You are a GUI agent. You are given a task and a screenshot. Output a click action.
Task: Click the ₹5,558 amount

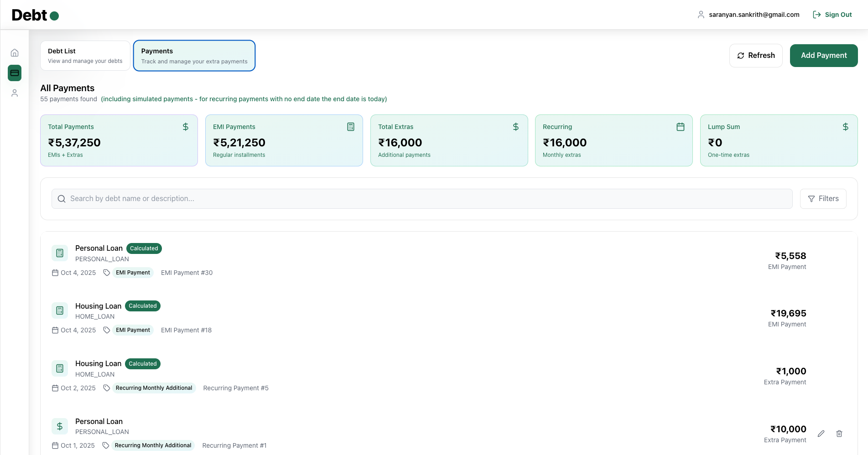(790, 256)
